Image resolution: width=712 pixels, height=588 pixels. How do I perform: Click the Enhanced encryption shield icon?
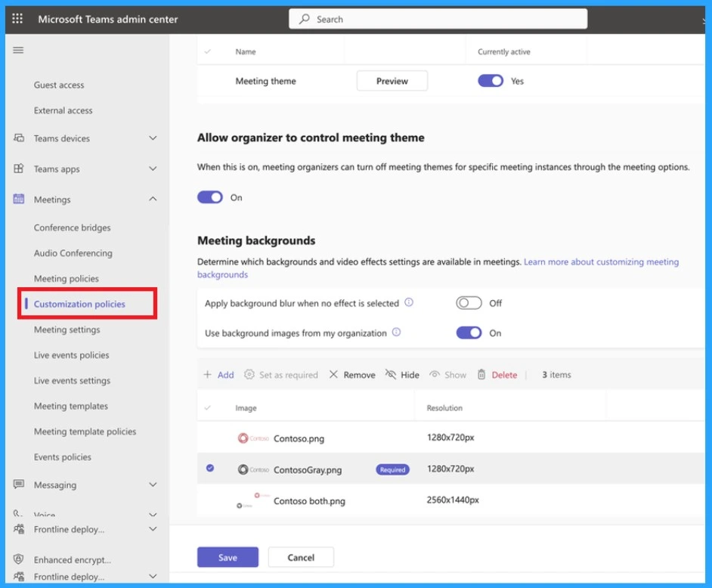coord(19,559)
